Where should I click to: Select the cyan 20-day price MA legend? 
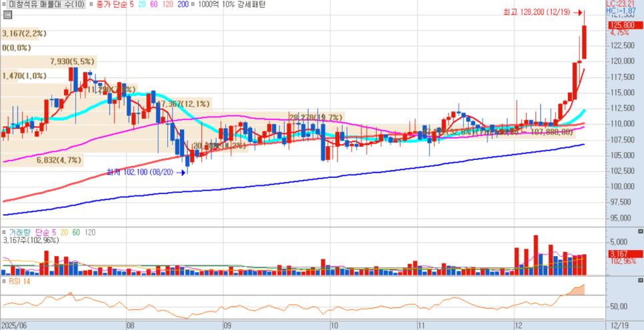click(142, 5)
